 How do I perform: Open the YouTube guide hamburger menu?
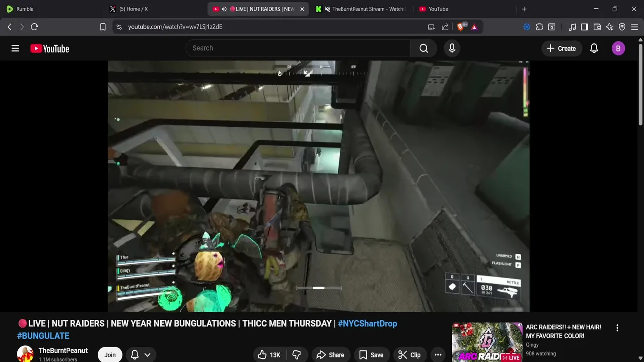coord(15,48)
